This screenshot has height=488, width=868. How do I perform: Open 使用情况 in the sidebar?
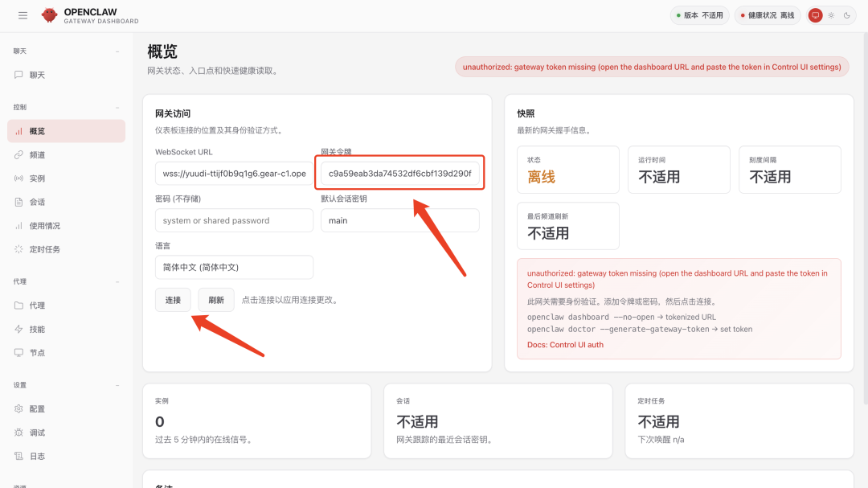pyautogui.click(x=67, y=226)
